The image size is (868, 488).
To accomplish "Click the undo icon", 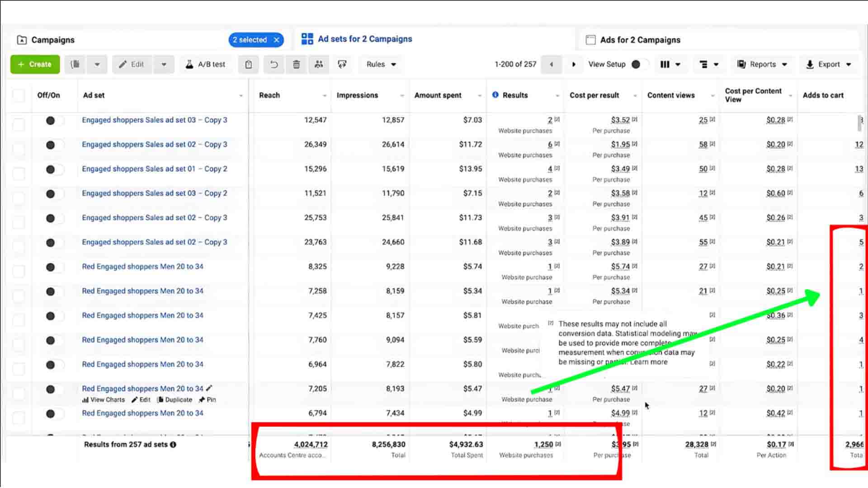I will 274,64.
